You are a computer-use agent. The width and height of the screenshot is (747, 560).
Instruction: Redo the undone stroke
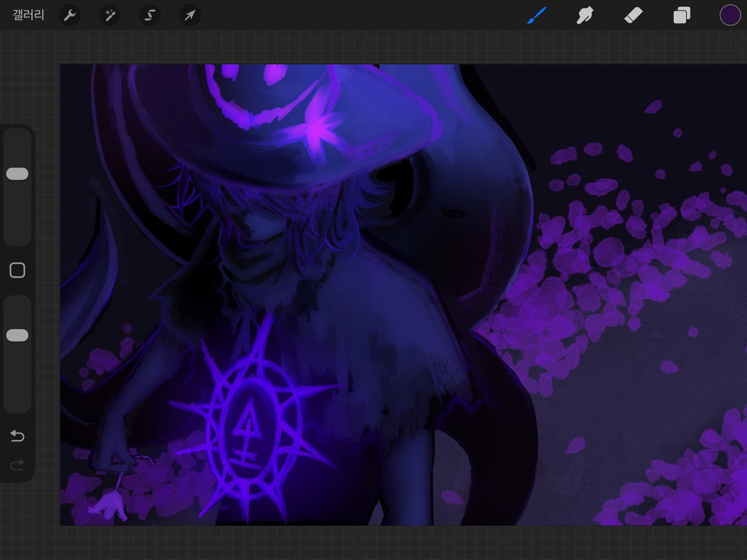[17, 465]
